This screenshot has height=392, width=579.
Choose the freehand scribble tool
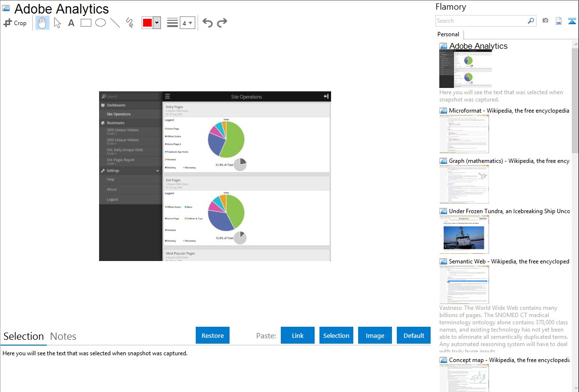[x=130, y=23]
